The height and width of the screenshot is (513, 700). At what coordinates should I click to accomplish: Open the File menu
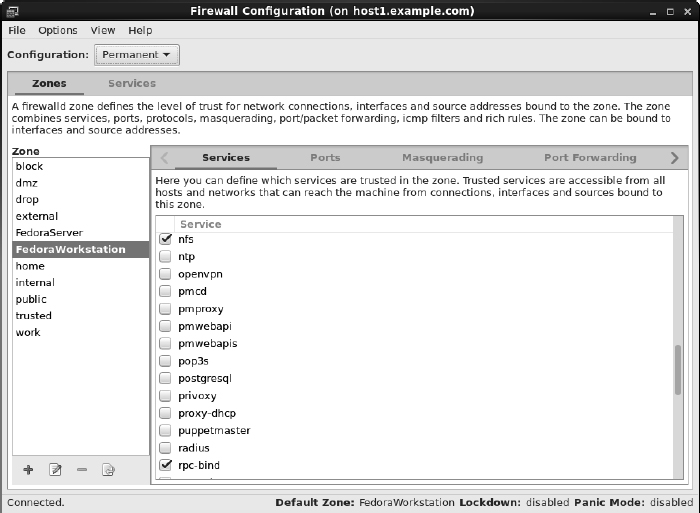click(17, 30)
